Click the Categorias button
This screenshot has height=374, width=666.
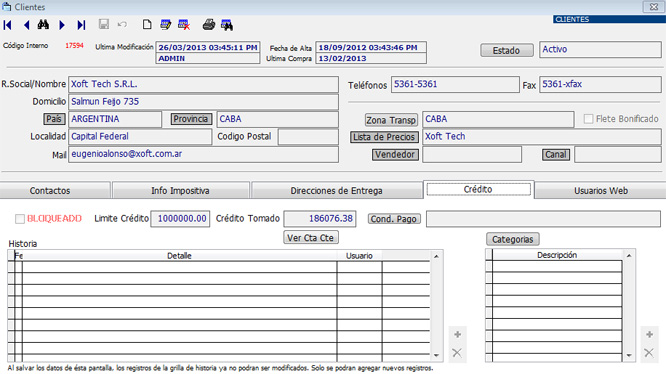[x=513, y=239]
